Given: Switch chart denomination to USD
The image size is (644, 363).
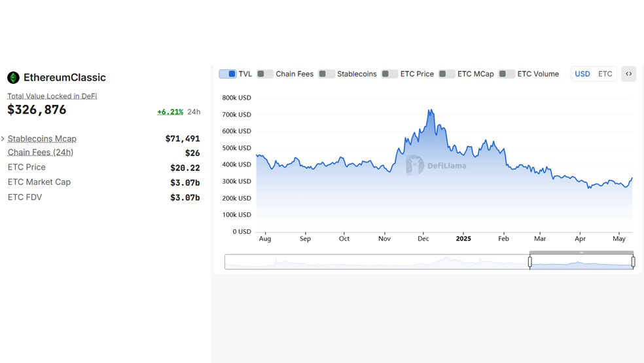Looking at the screenshot, I should click(x=582, y=74).
